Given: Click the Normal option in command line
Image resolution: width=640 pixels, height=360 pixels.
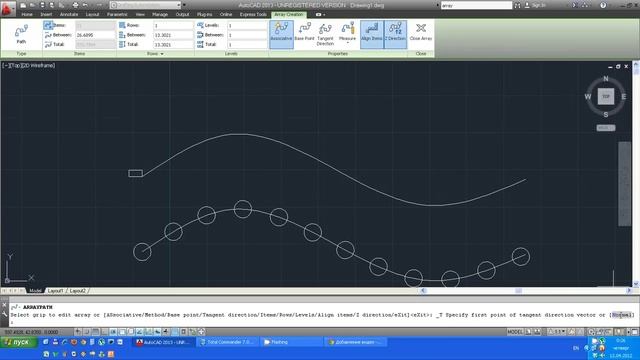Looking at the screenshot, I should [622, 315].
